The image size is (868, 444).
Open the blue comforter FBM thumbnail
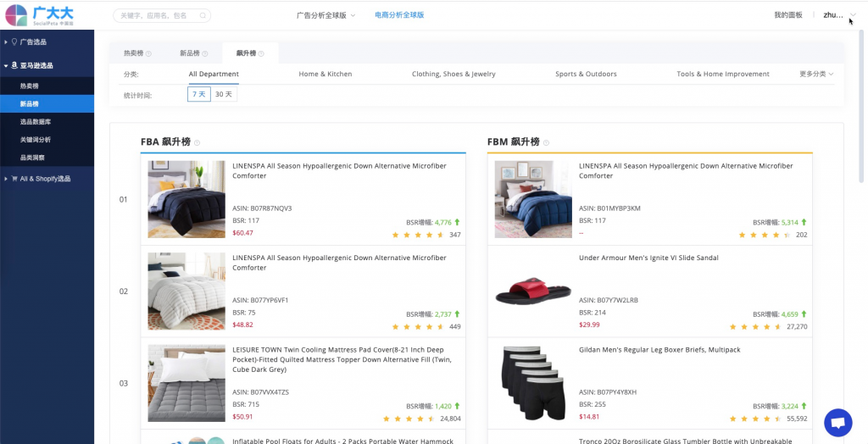pos(533,199)
